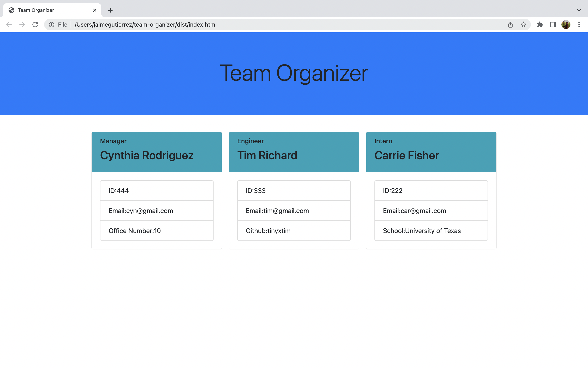Click the Email:car@gmail.com entry
Screen dimensions: 588x368
431,211
